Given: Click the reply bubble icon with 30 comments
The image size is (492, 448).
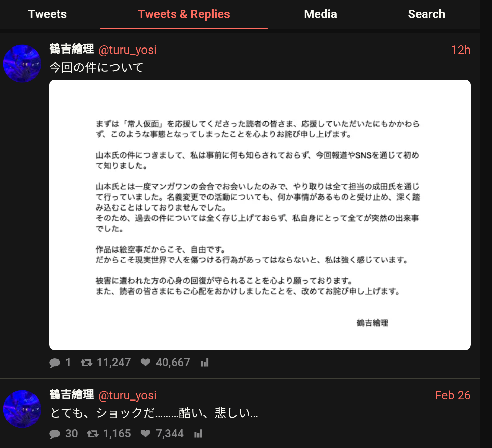Looking at the screenshot, I should click(x=55, y=434).
